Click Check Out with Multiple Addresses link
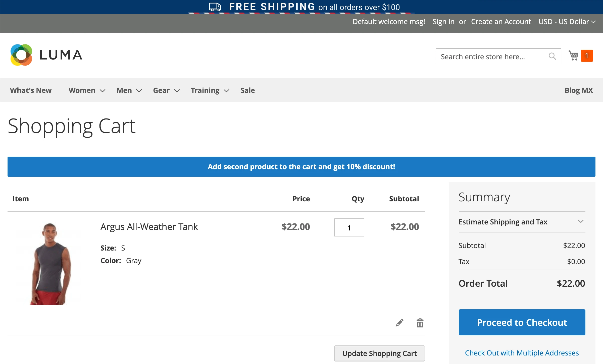The height and width of the screenshot is (364, 603). pos(522,353)
